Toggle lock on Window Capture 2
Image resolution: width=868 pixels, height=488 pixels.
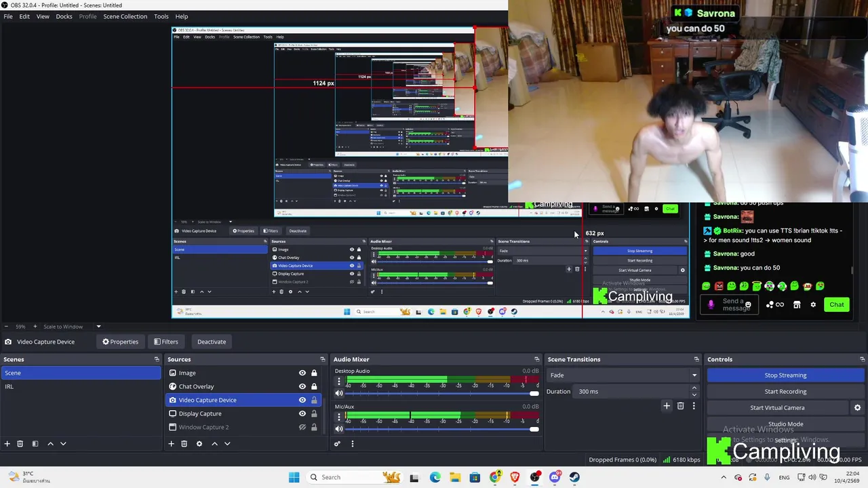click(314, 427)
